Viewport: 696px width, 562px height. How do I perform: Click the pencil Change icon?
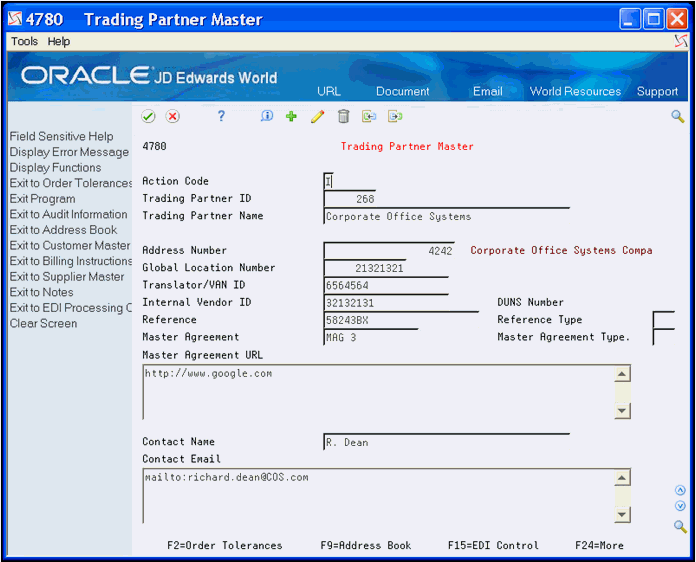click(317, 116)
